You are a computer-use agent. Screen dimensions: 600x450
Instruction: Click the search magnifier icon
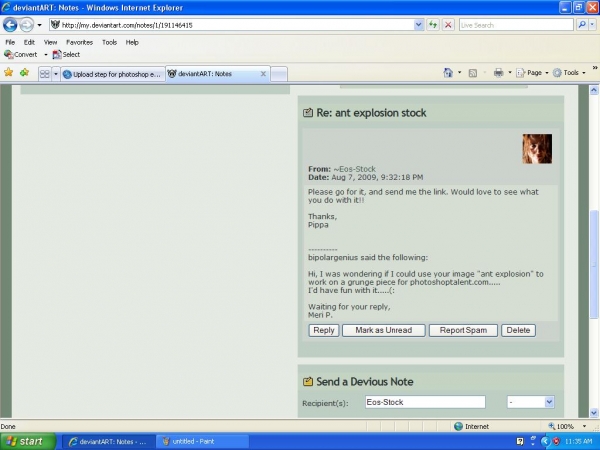[582, 25]
